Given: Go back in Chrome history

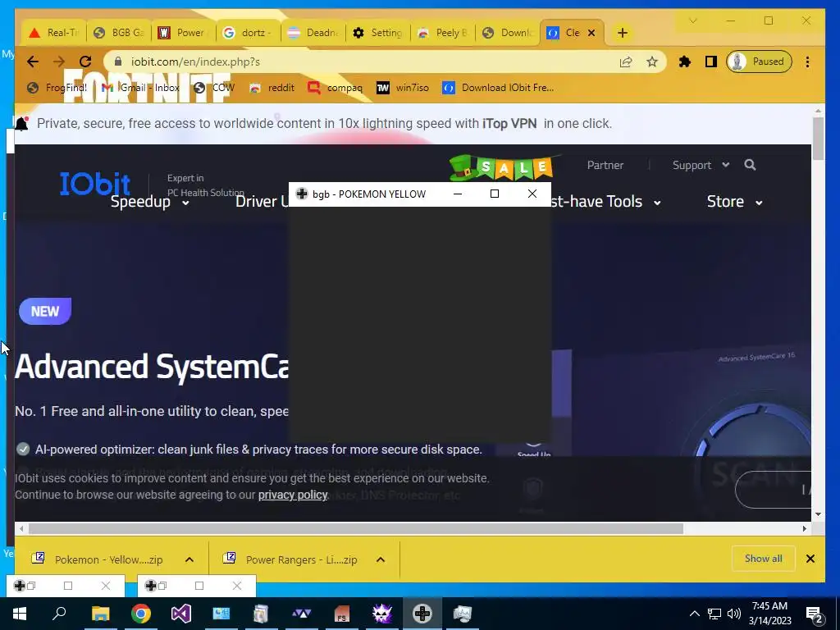Looking at the screenshot, I should (33, 62).
